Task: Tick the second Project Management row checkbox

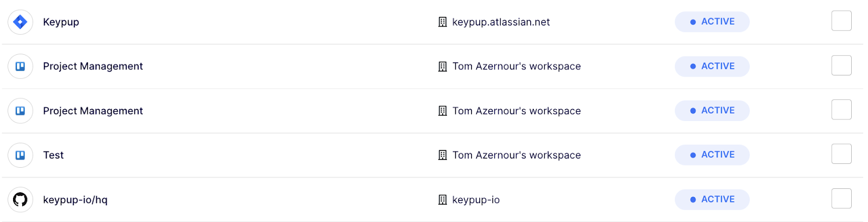Action: click(x=841, y=110)
